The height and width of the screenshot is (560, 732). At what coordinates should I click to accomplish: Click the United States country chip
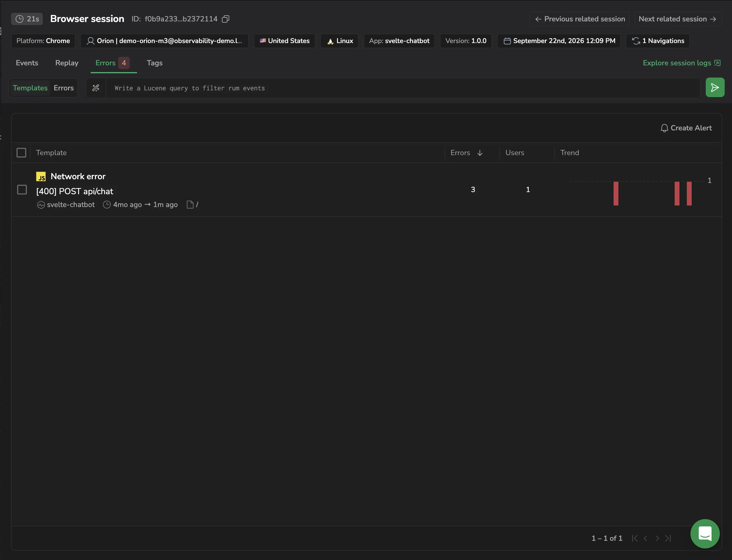[x=284, y=41]
